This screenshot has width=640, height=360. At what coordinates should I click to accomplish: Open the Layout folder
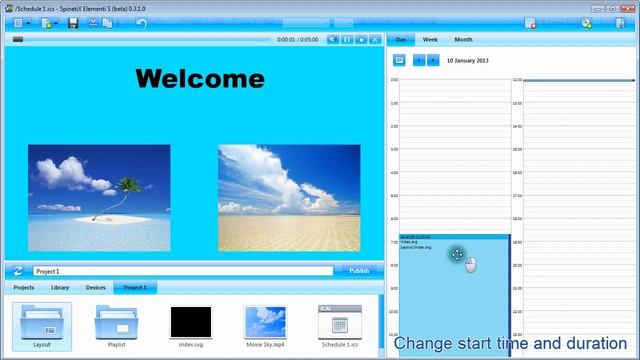(42, 327)
